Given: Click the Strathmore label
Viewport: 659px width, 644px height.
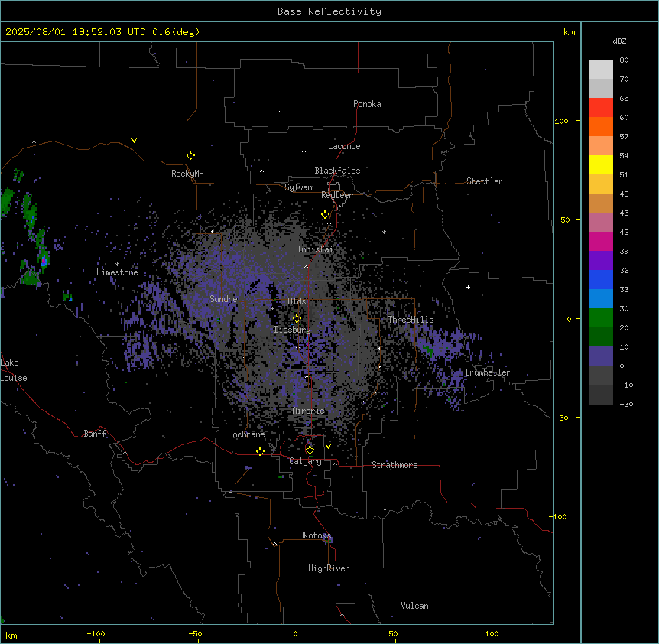Looking at the screenshot, I should (394, 465).
